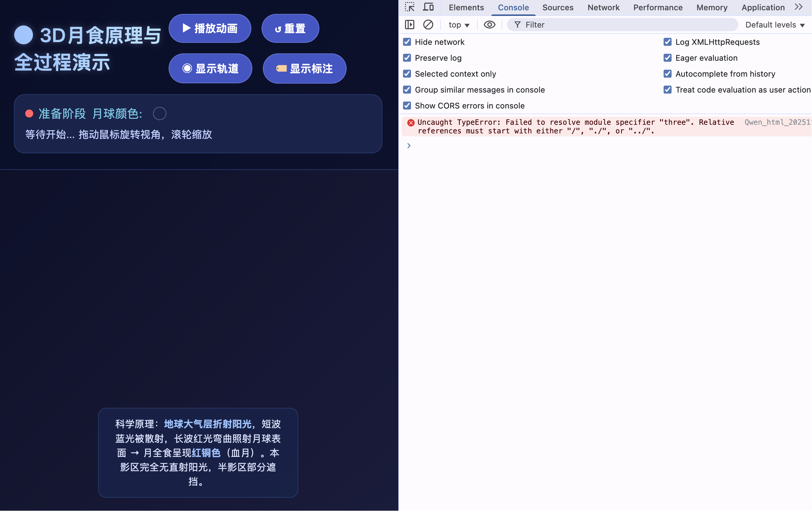Image resolution: width=812 pixels, height=511 pixels.
Task: Click the 显示轨道 button
Action: point(210,68)
